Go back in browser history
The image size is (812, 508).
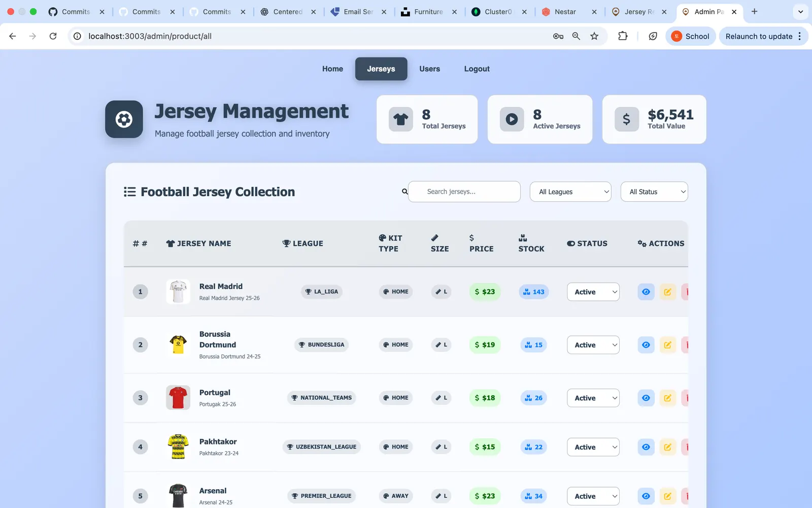pyautogui.click(x=13, y=36)
